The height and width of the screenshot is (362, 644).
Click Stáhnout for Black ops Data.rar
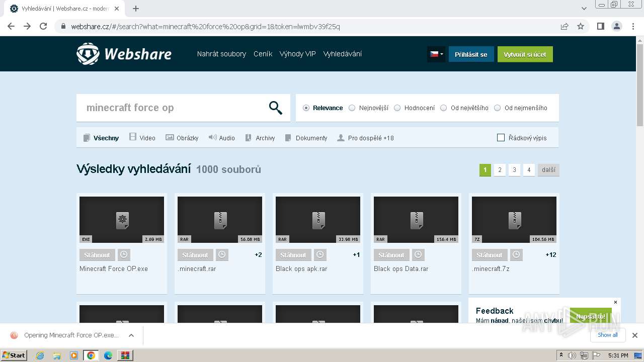click(391, 255)
